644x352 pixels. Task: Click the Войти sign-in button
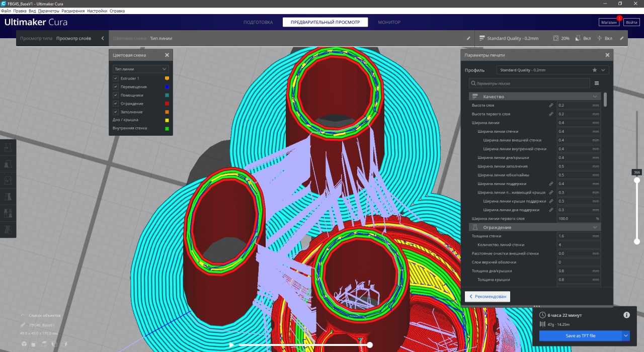tap(631, 22)
